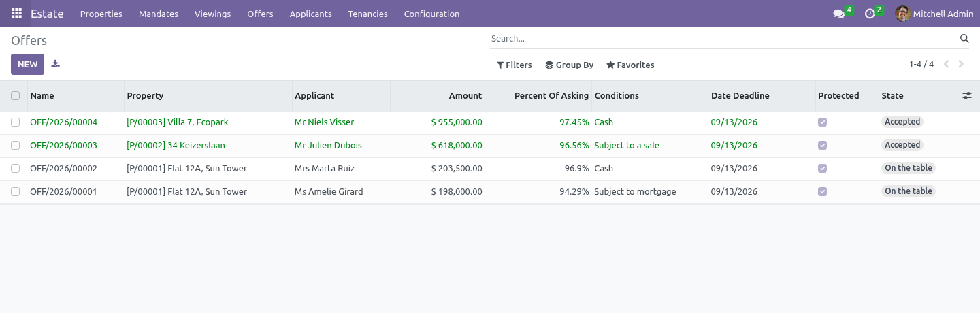Open offer OFF/2026/00001
The height and width of the screenshot is (313, 980).
coord(64,192)
